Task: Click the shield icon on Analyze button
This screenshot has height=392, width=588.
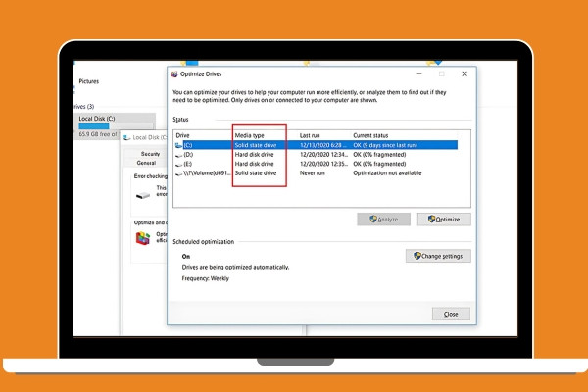Action: tap(373, 219)
